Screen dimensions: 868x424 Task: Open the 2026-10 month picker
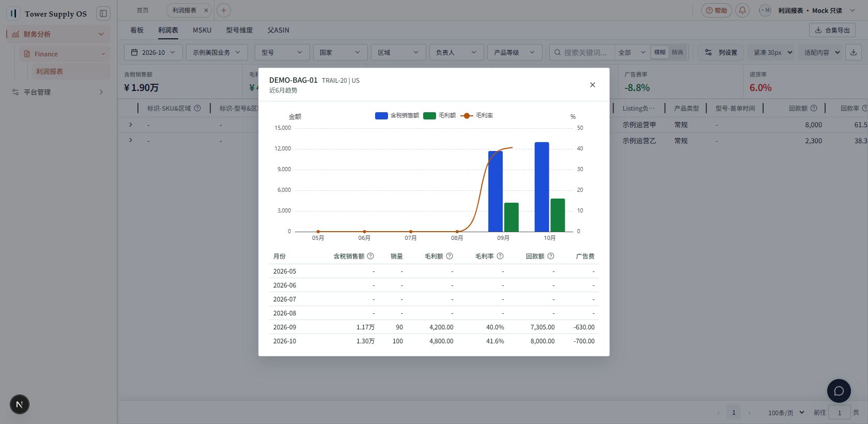(153, 52)
